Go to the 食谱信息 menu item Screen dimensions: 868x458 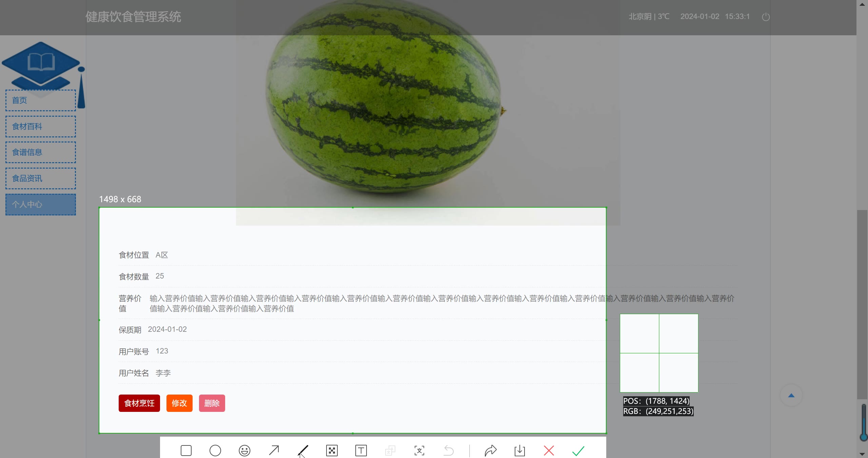pyautogui.click(x=41, y=152)
